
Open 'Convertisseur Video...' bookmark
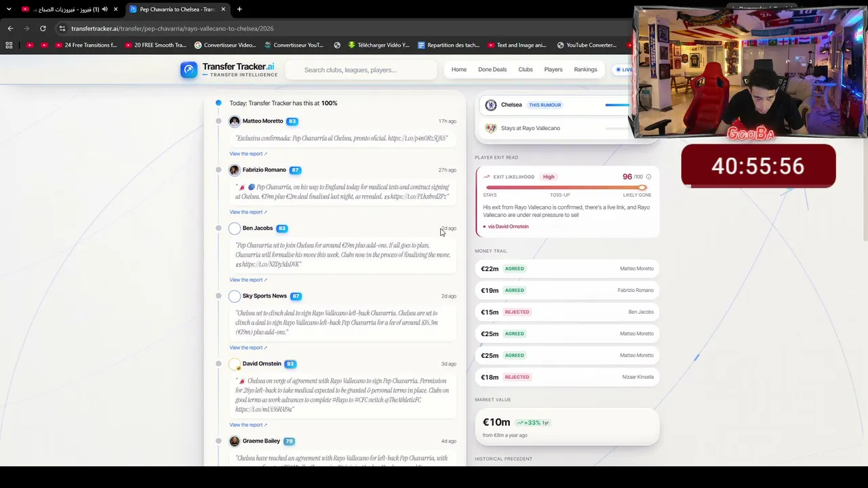click(x=225, y=45)
